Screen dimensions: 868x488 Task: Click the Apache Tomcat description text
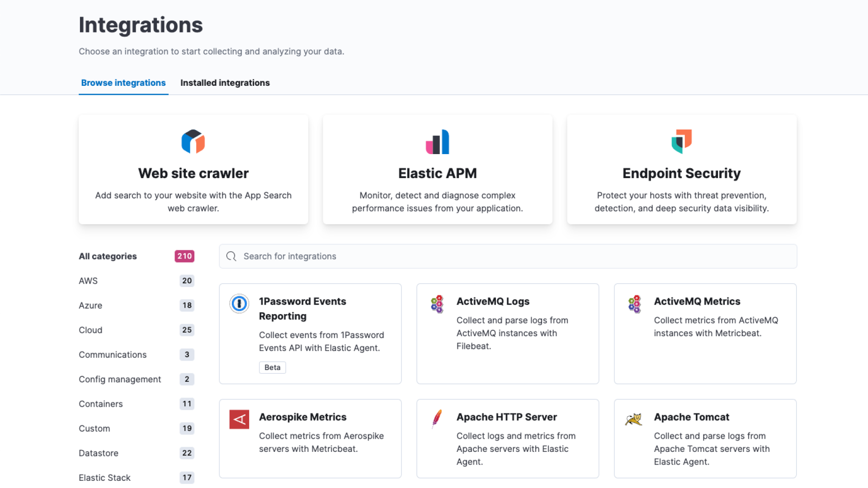coord(712,449)
